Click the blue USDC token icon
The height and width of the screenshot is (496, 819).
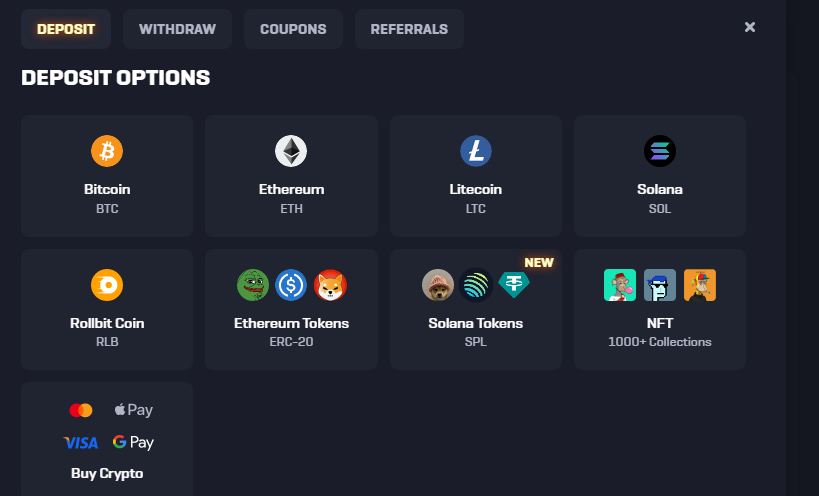[x=291, y=285]
